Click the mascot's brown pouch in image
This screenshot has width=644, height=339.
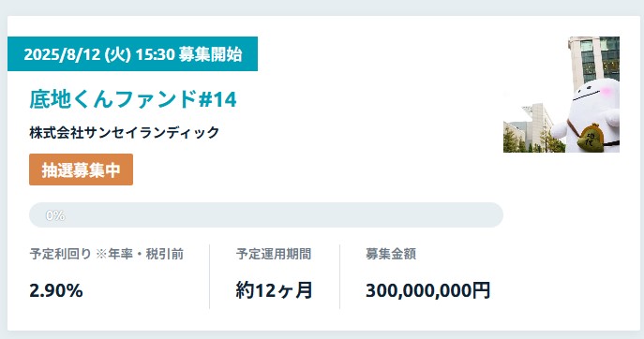pos(590,138)
